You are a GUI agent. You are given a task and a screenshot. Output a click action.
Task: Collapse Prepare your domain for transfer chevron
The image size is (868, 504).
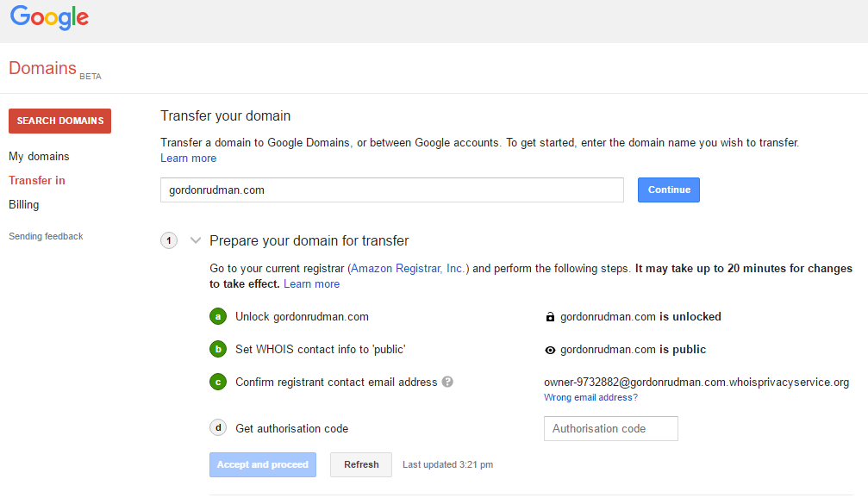pyautogui.click(x=195, y=240)
